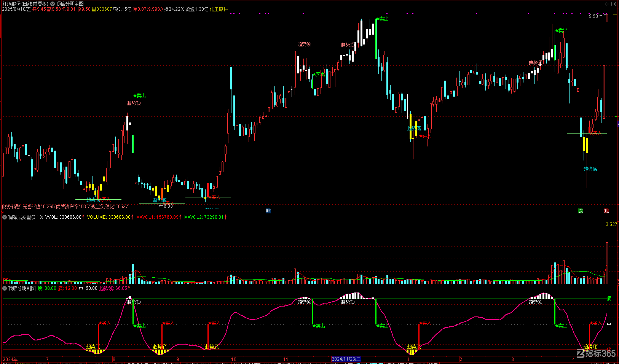
Task: Click the 6.33 lowest price label
Action: pos(168,206)
